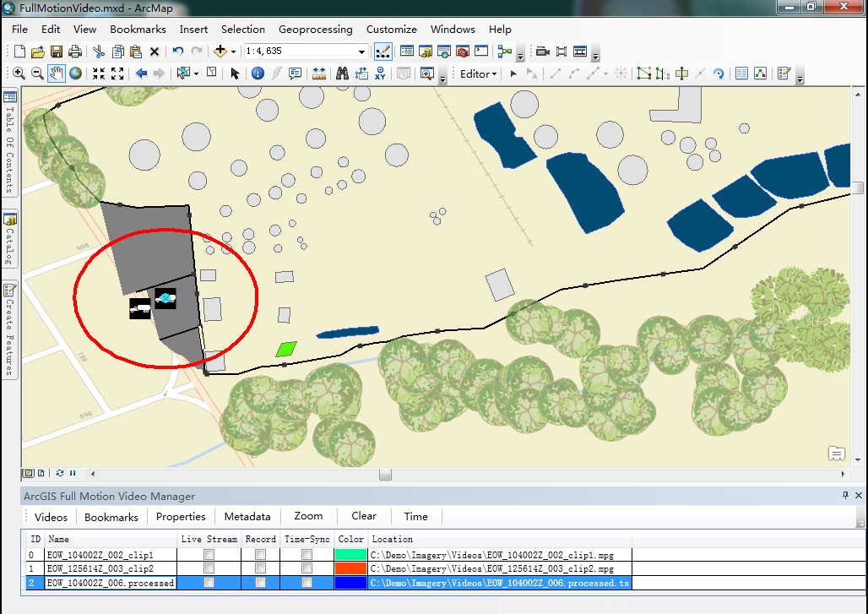The height and width of the screenshot is (614, 868).
Task: Select the Zoom Out tool
Action: tap(37, 73)
